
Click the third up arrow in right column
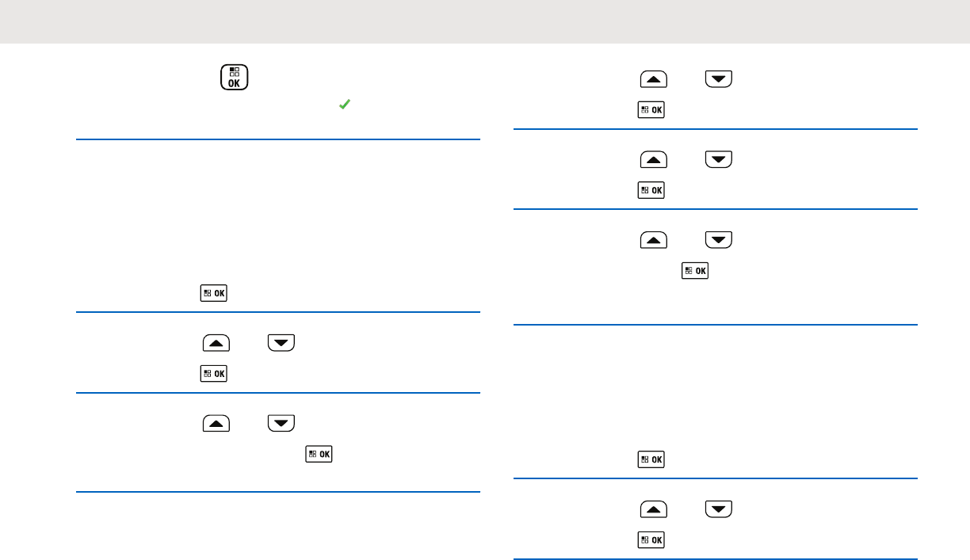(x=654, y=240)
